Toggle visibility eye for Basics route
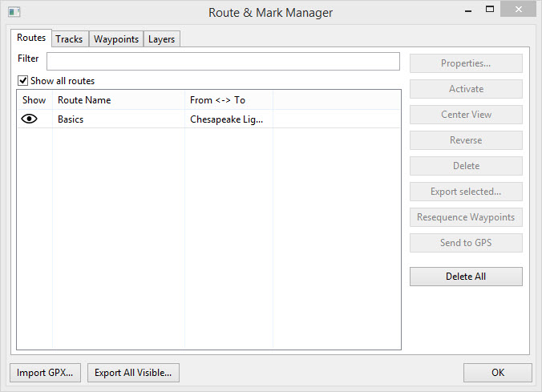Image resolution: width=542 pixels, height=392 pixels. tap(30, 119)
